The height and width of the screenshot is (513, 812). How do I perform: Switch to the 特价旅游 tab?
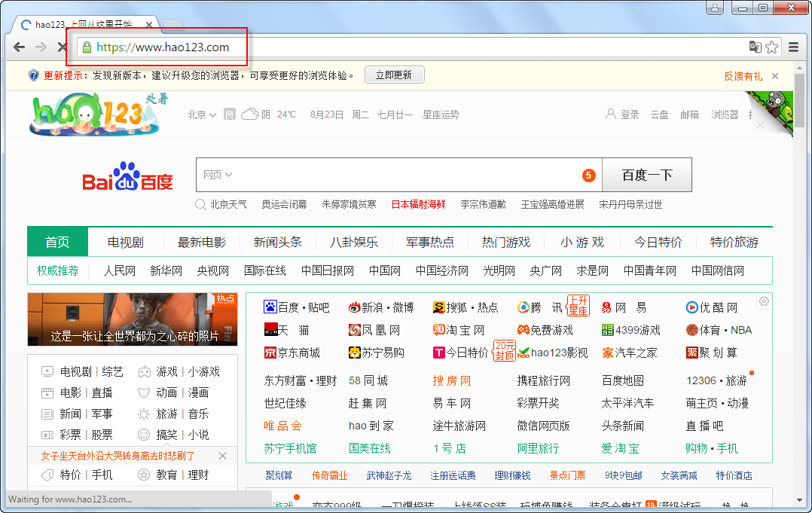click(734, 242)
